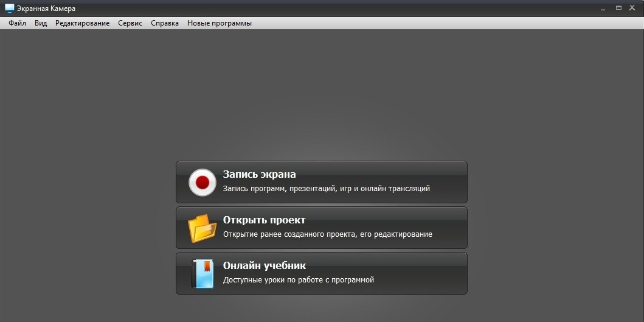Start Запись экрана heading

259,174
